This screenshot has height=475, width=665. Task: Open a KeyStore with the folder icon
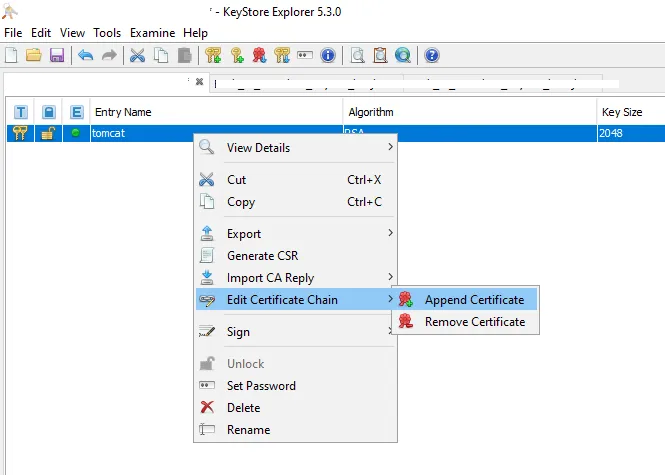pyautogui.click(x=34, y=55)
